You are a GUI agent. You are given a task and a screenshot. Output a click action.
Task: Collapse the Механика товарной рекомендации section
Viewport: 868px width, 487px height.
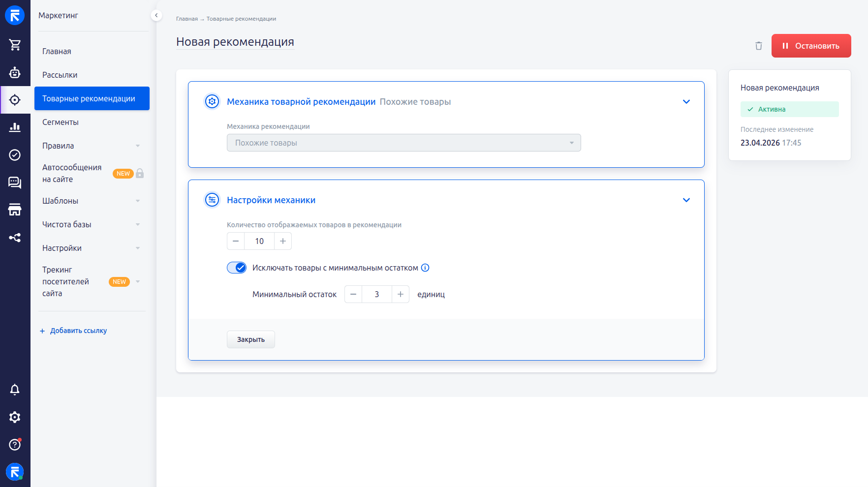[686, 102]
